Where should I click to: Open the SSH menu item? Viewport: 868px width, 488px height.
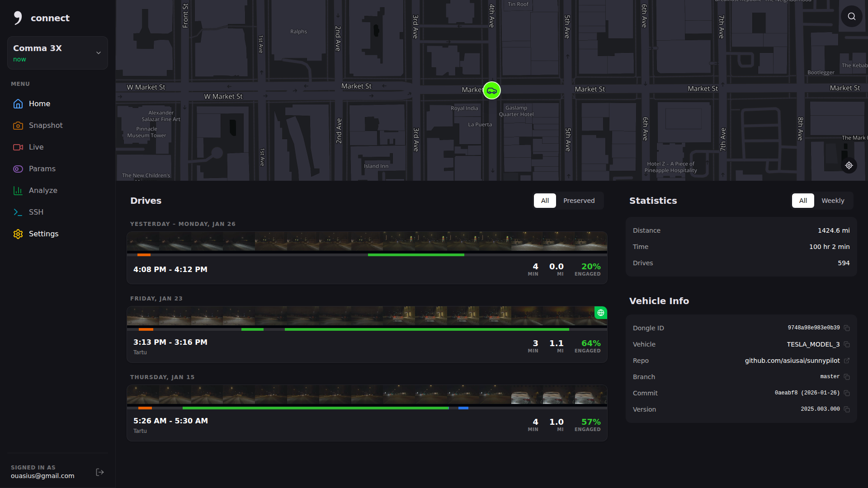point(36,212)
